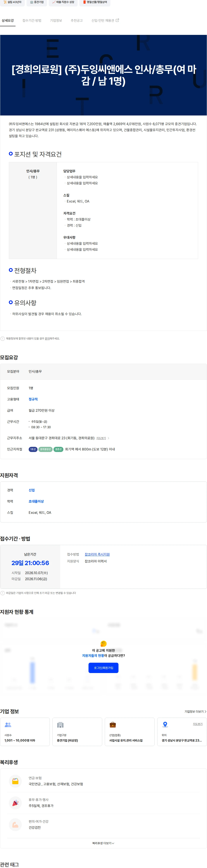Click the 문의 link under the posting
207x868 pixels.
tap(47, 338)
